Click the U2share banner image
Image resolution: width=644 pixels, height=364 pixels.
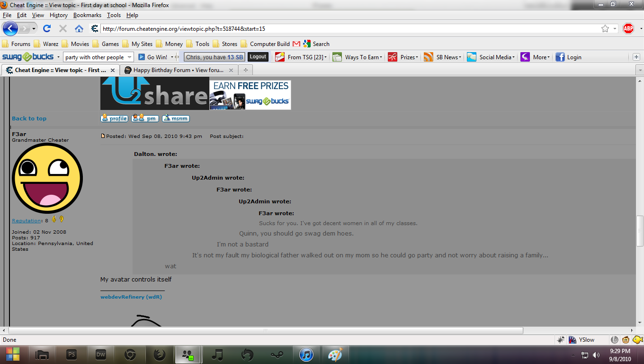click(x=155, y=94)
